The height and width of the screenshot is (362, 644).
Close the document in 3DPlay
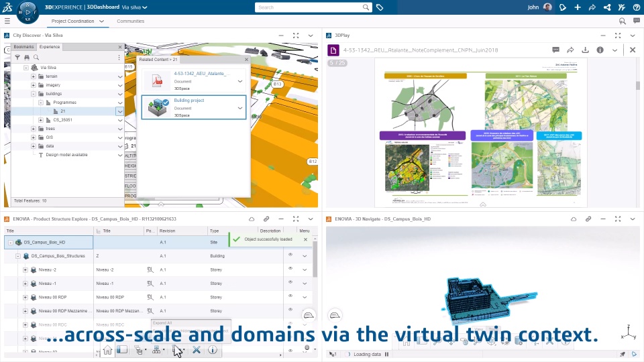[x=633, y=50]
